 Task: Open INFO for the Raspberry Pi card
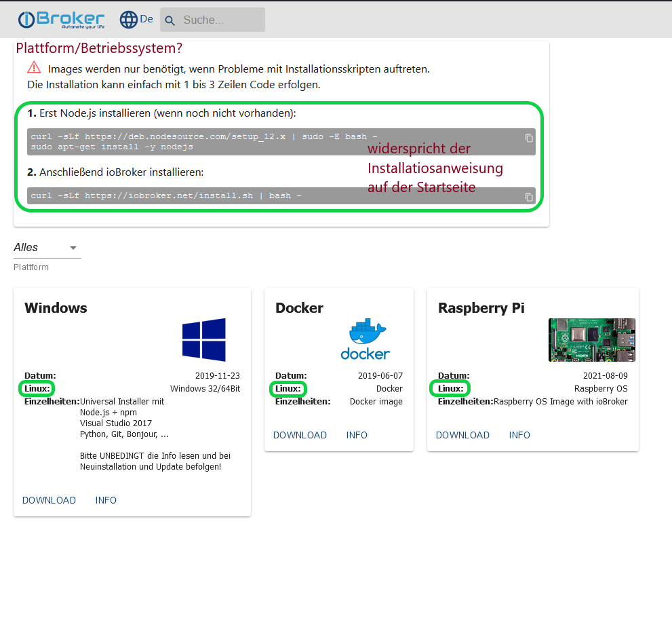point(519,435)
